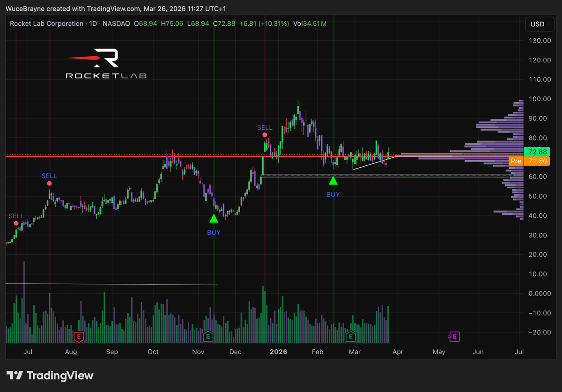Image resolution: width=562 pixels, height=392 pixels.
Task: Click the red SELL dot in mid-July
Action: (50, 184)
